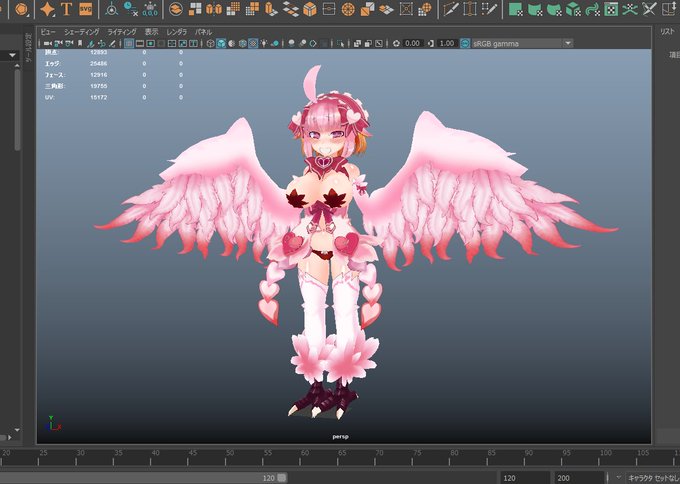Click the UV count value 15172
This screenshot has width=680, height=484.
tap(98, 98)
